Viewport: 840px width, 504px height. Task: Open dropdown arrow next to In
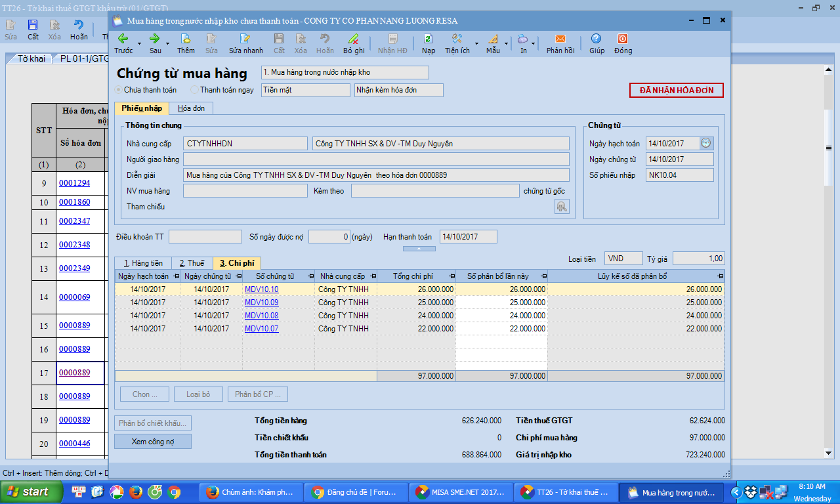point(534,43)
